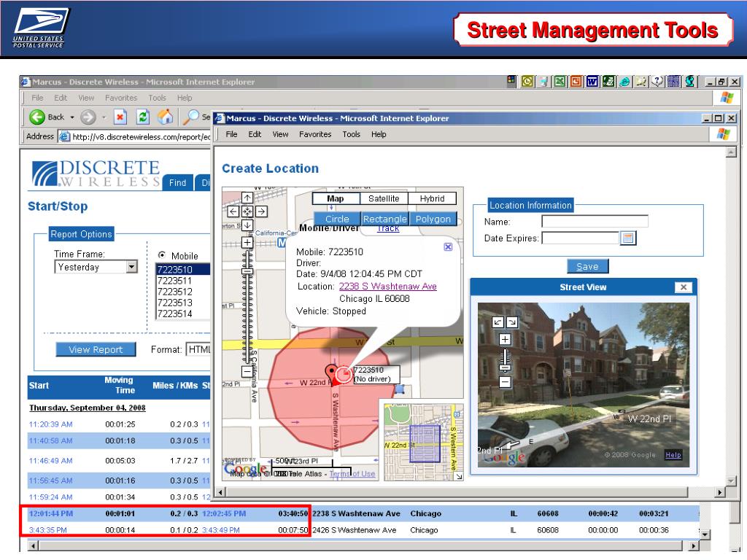Choose the Circle shape tool
Screen dimensions: 747x560
coord(337,219)
